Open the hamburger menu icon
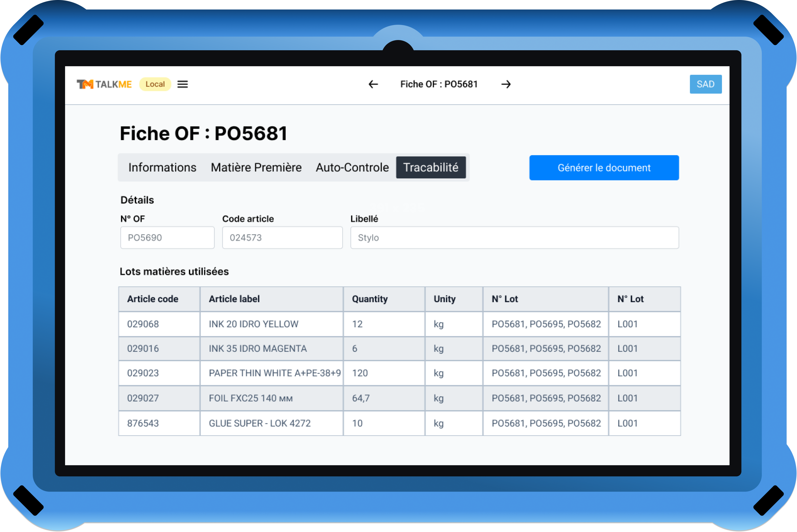The image size is (797, 532). 182,84
